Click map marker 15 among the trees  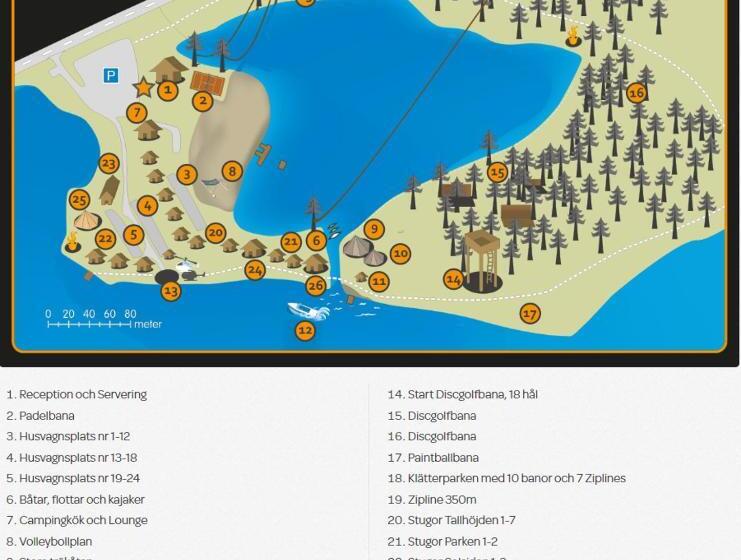497,172
